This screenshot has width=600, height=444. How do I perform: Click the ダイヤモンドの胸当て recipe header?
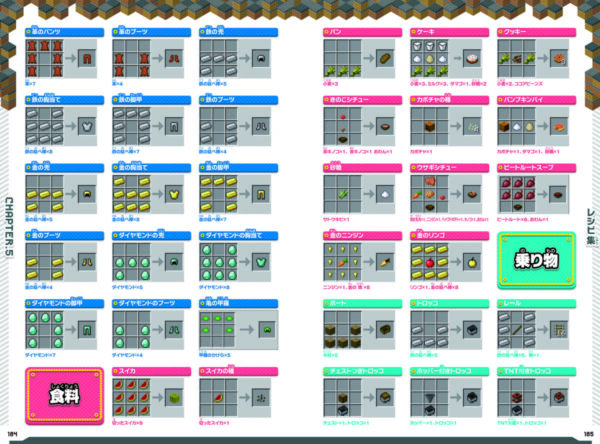238,235
